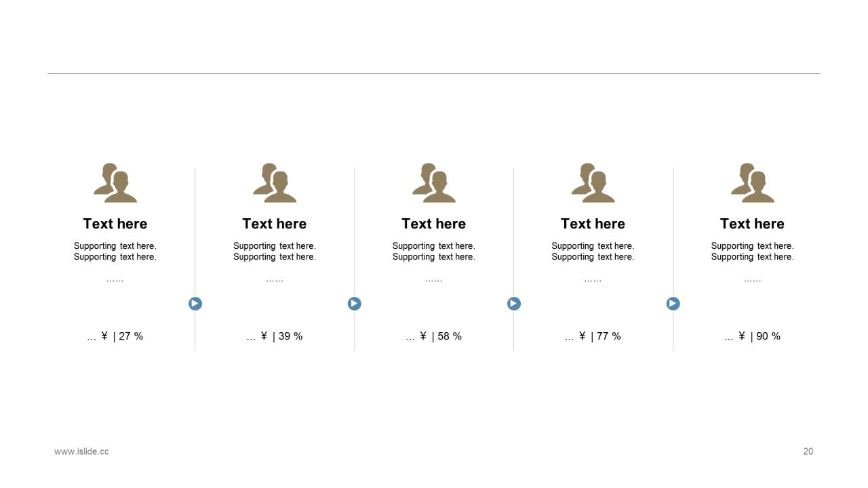868x488 pixels.
Task: Click the second blue play arrow icon
Action: (x=355, y=304)
